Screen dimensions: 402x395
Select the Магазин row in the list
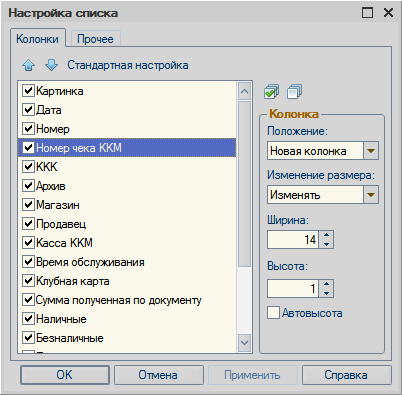[x=127, y=205]
